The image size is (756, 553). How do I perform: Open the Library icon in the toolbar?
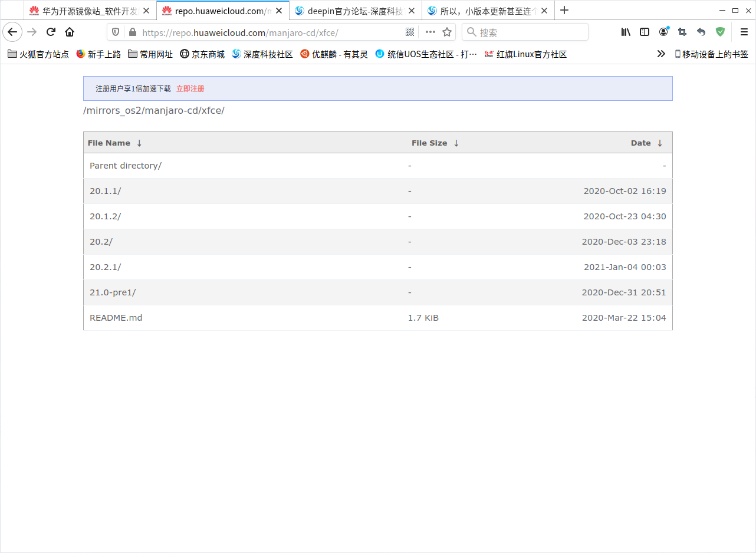[626, 32]
